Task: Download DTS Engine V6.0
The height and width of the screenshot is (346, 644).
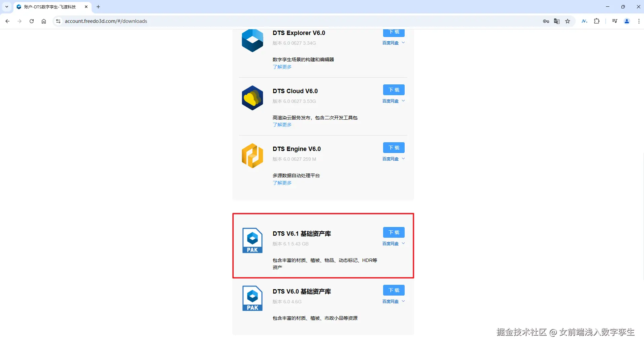Action: click(394, 148)
